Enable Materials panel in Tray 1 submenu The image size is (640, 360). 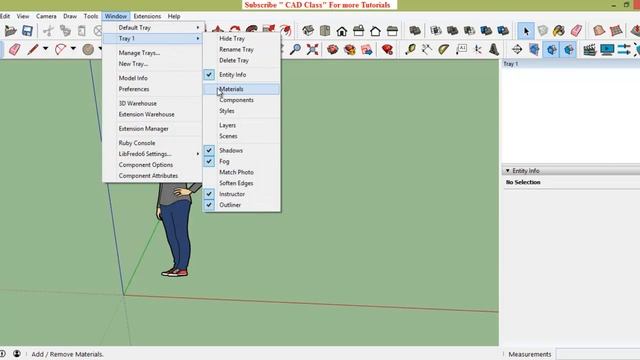241,89
